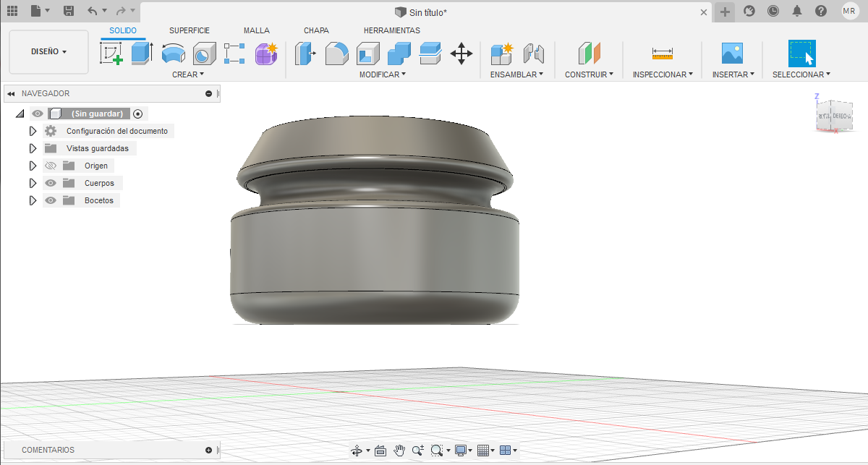
Task: Toggle visibility of Bocetos folder
Action: 51,200
